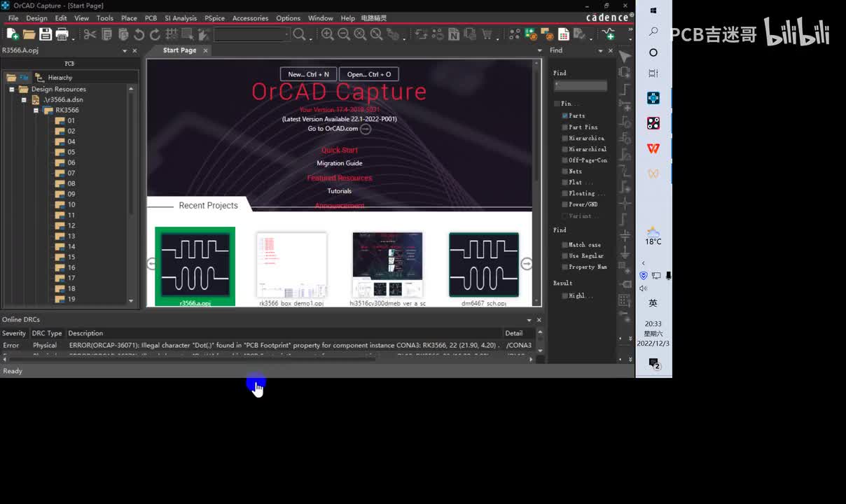
Task: Open the File menu
Action: pos(13,18)
